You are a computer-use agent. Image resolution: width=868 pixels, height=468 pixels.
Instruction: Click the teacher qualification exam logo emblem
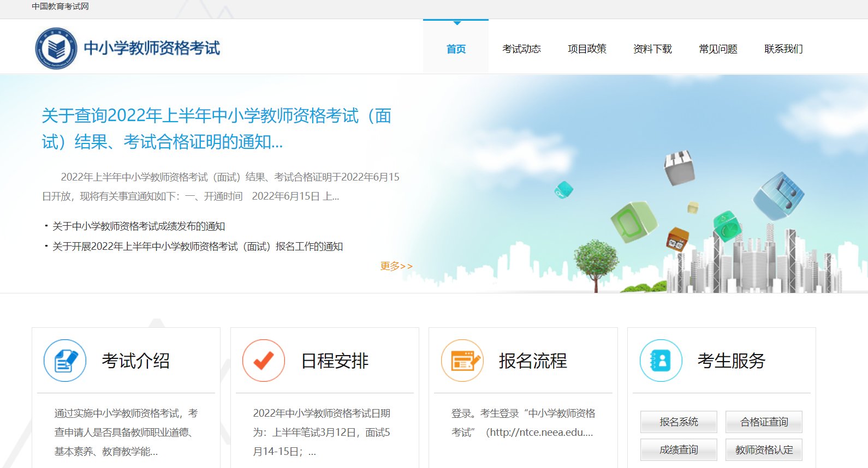(56, 49)
